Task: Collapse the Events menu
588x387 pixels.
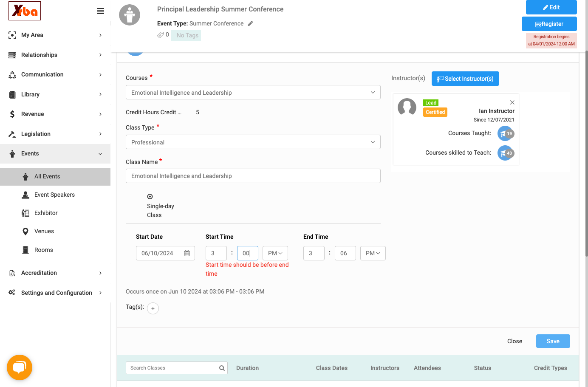Action: (x=55, y=154)
